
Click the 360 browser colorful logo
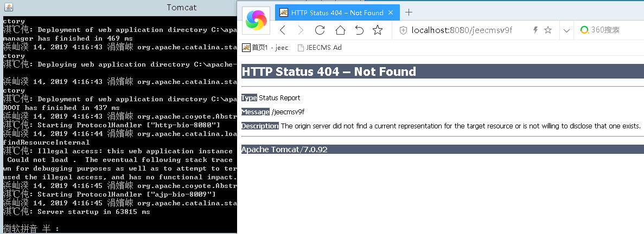tap(256, 21)
